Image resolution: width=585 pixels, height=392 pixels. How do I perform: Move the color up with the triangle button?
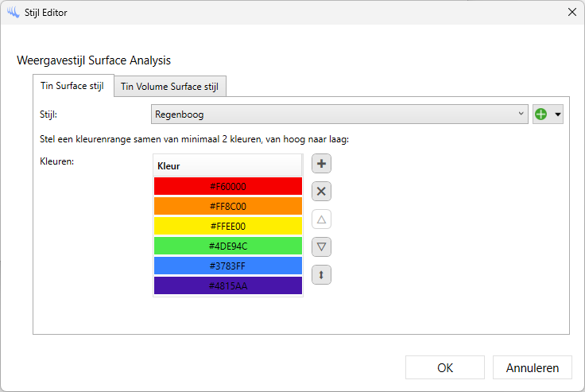(x=321, y=219)
